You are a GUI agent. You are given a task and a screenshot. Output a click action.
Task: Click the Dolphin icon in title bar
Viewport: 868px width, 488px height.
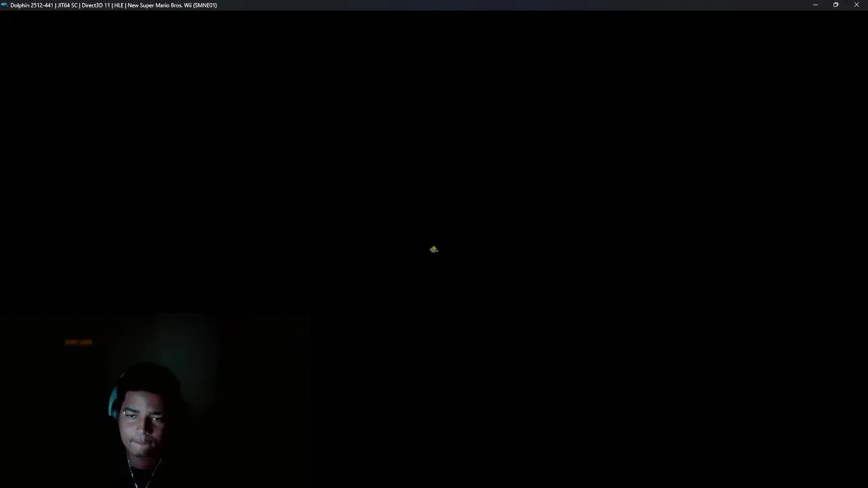coord(5,5)
